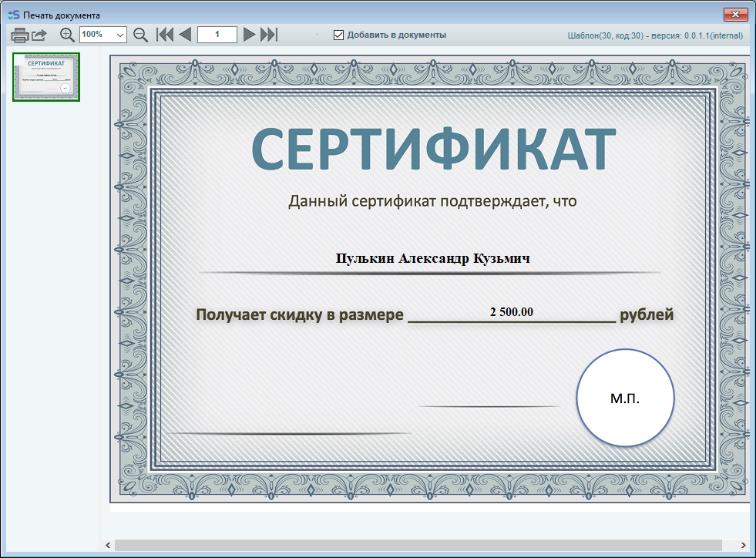The height and width of the screenshot is (558, 756).
Task: Click the printer icon to print the certificate
Action: (19, 35)
